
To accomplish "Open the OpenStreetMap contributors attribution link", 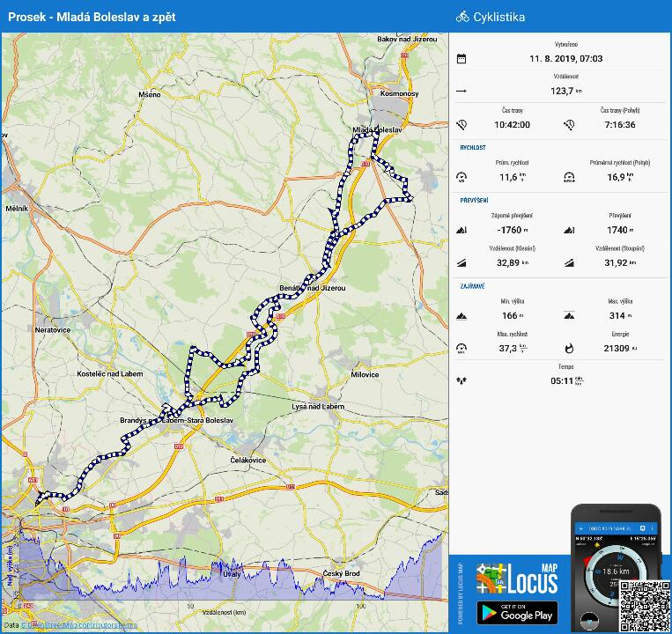I will coord(79,626).
